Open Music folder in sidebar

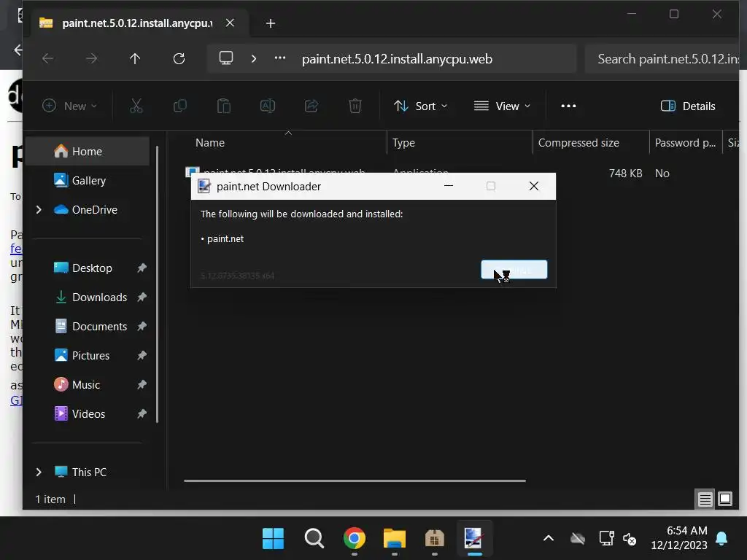tap(86, 385)
